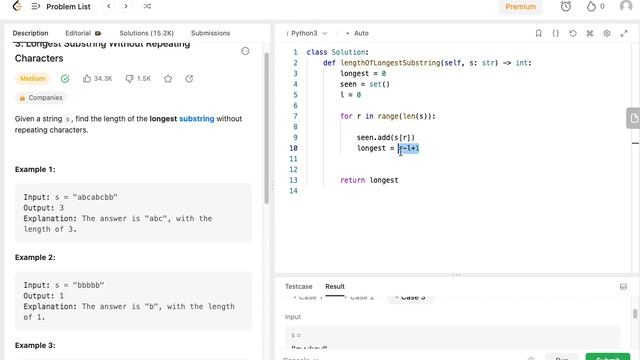This screenshot has width=640, height=360.
Task: Open the timer alarm clock icon
Action: coord(566,6)
